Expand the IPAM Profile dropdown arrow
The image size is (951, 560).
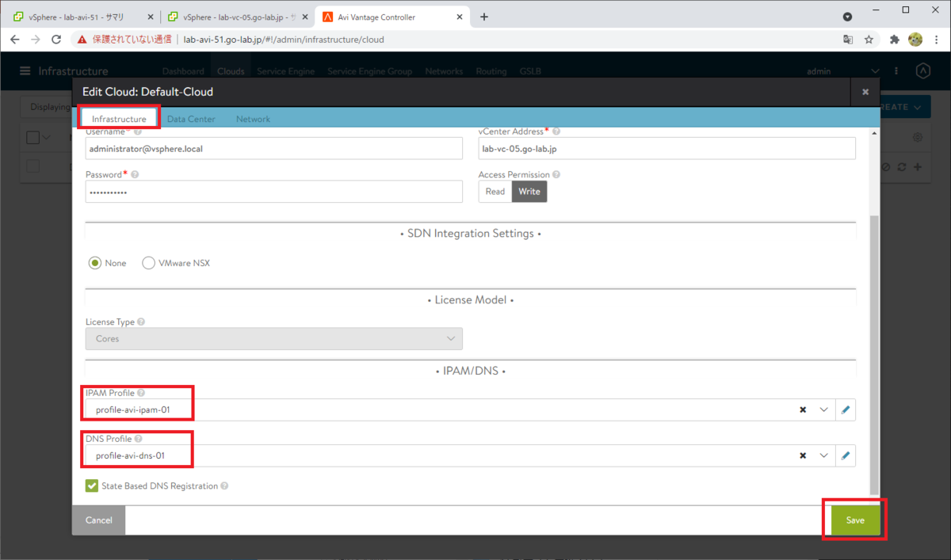(x=824, y=410)
